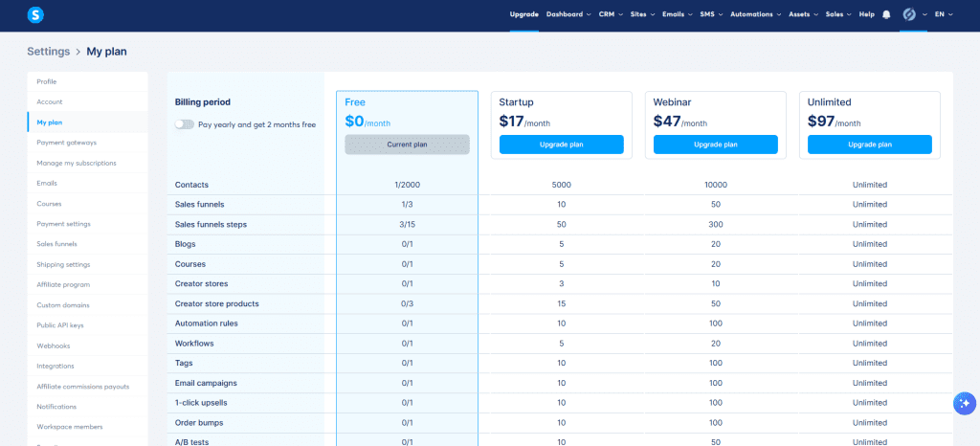Screen dimensions: 980x446
Task: Click the 1/2000 contacts value
Action: pos(408,185)
